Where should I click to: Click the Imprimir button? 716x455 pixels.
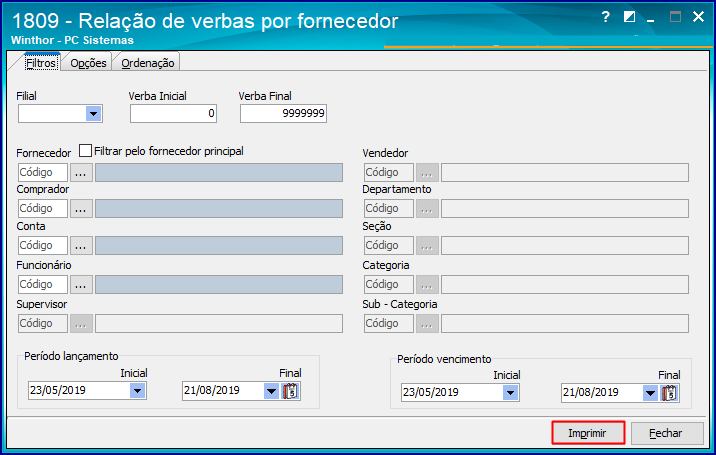588,433
